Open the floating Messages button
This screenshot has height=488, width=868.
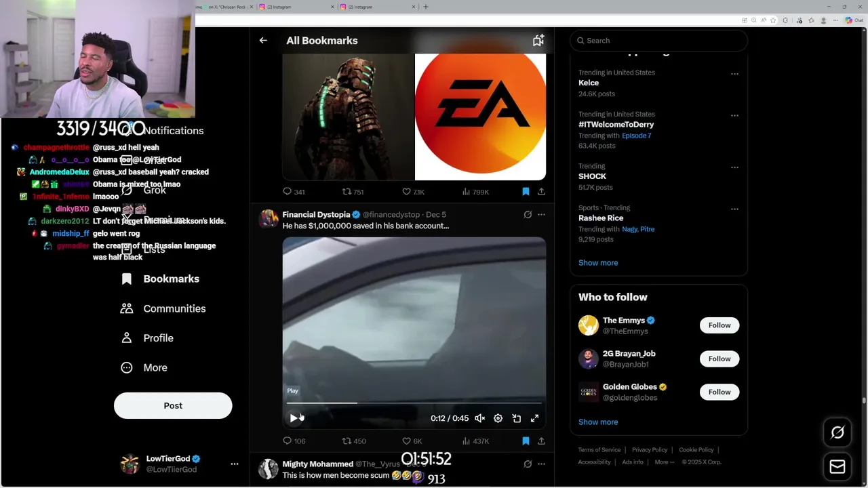[x=837, y=467]
